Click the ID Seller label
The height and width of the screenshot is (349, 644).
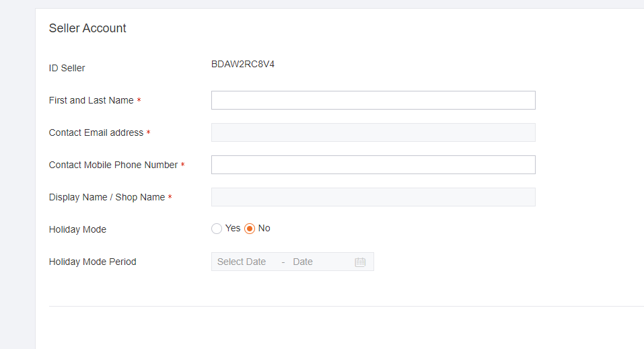(x=67, y=68)
